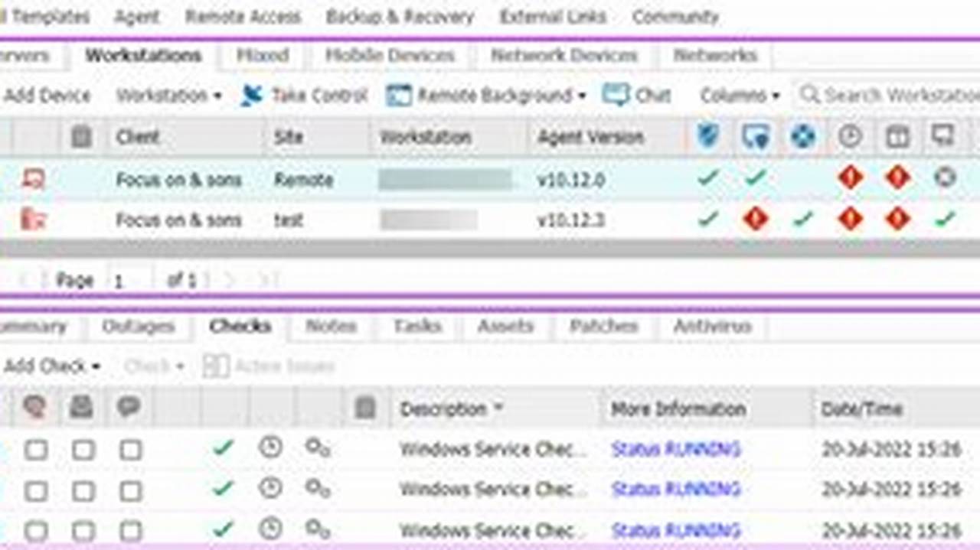Tick the grey-bubble column checkbox in second check row
980x550 pixels.
(x=130, y=490)
